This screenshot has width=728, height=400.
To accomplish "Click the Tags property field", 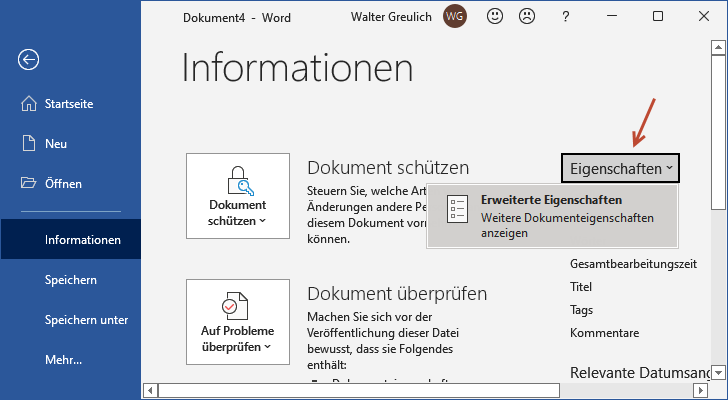I will (581, 310).
